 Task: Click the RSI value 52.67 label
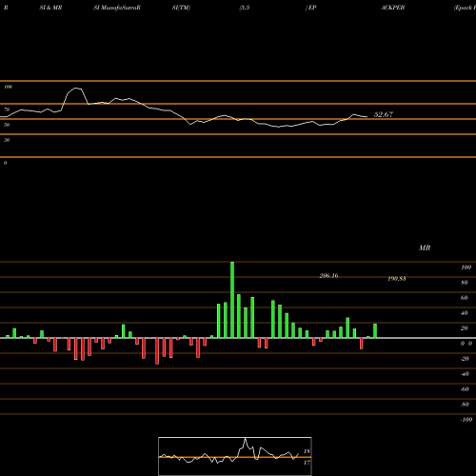tap(384, 114)
